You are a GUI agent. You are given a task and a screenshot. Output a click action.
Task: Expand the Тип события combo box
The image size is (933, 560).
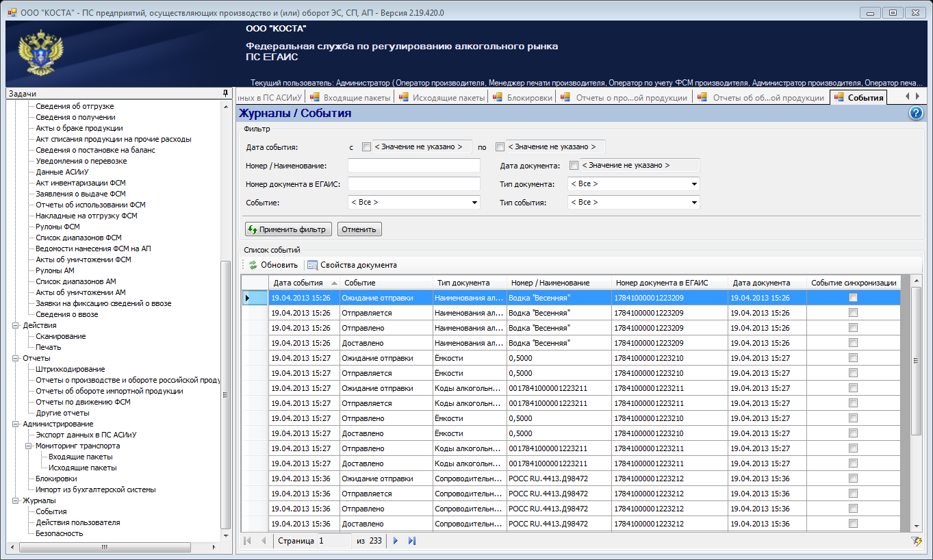point(694,203)
